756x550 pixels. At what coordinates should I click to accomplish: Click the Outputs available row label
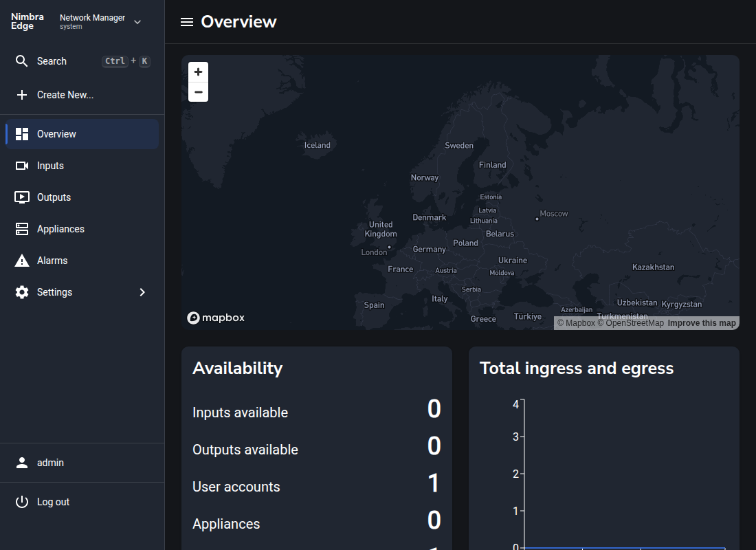245,450
